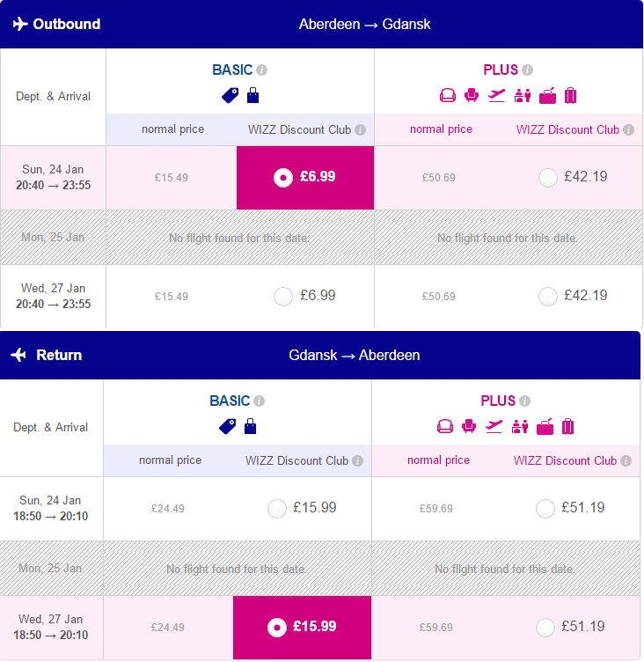Click the plane takeoff icon in outbound PLUS
This screenshot has height=662, width=644.
click(x=497, y=95)
